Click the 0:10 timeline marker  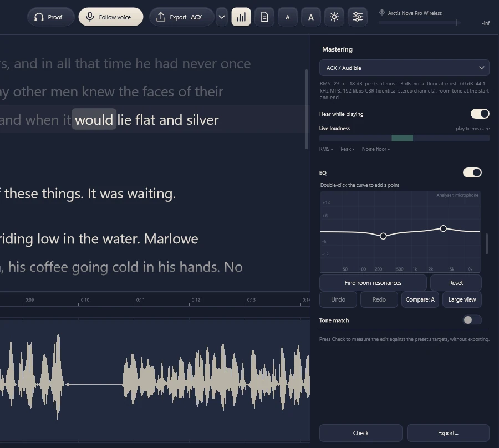(85, 300)
